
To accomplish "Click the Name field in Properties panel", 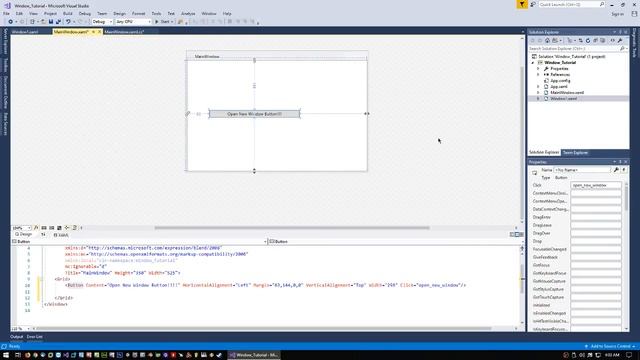I will (582, 170).
